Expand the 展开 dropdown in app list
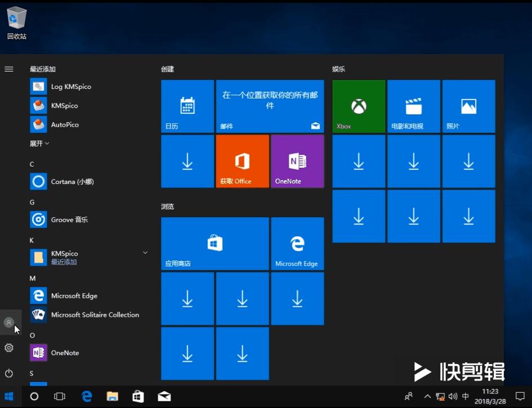532x408 pixels. (39, 144)
